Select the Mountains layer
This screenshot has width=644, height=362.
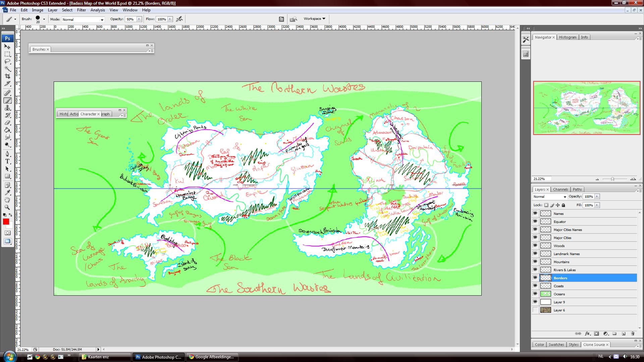(x=561, y=262)
